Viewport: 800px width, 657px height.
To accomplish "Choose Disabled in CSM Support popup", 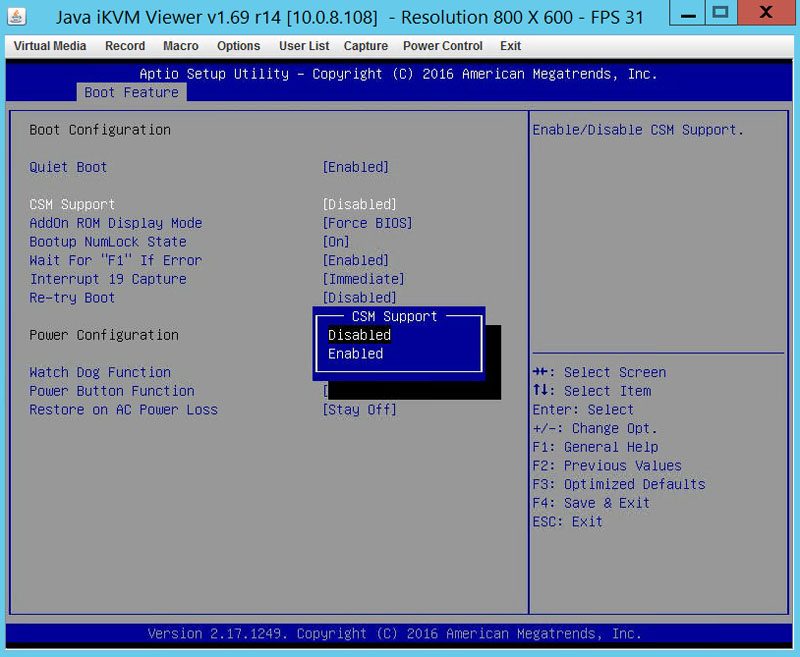I will pos(359,335).
